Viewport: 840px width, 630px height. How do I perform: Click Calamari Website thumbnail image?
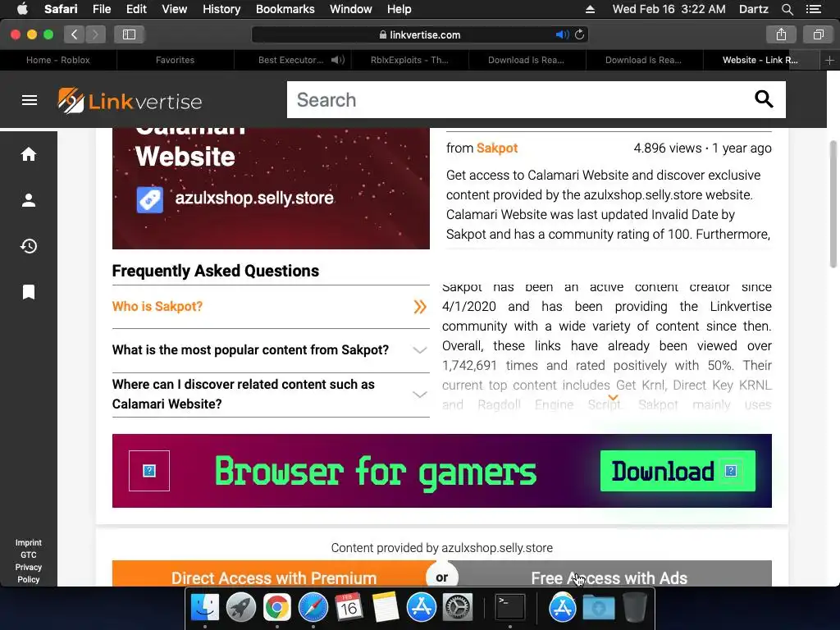(x=271, y=189)
